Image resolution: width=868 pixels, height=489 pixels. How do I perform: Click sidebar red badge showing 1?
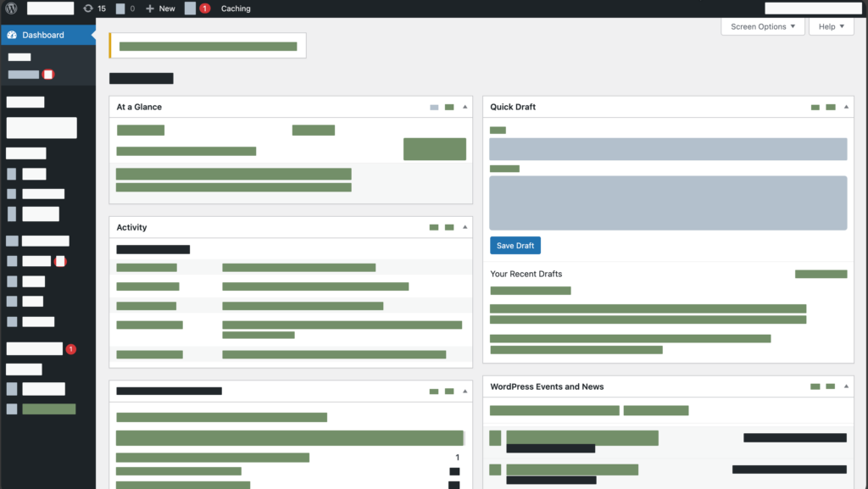[x=71, y=349]
